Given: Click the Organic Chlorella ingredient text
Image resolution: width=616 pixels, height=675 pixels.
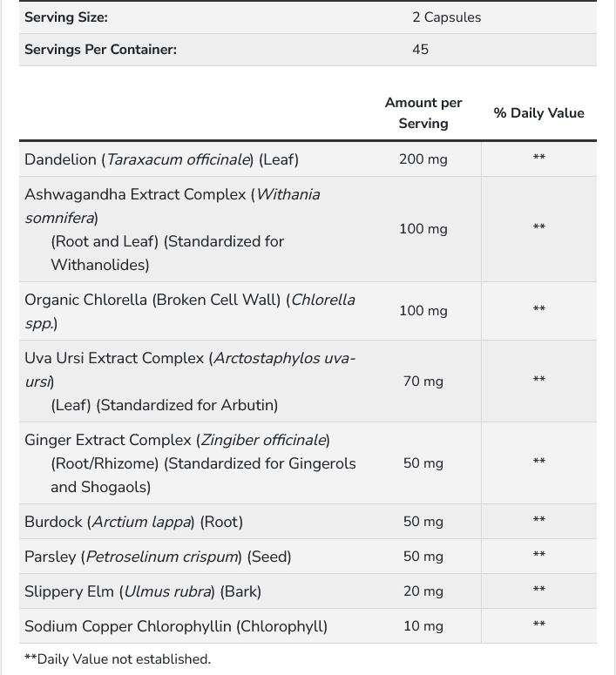Looking at the screenshot, I should tap(190, 311).
